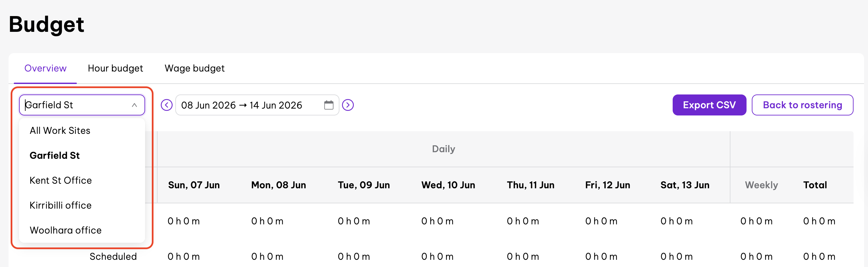Click the Scheduled row label
This screenshot has height=267, width=868.
pos(113,257)
